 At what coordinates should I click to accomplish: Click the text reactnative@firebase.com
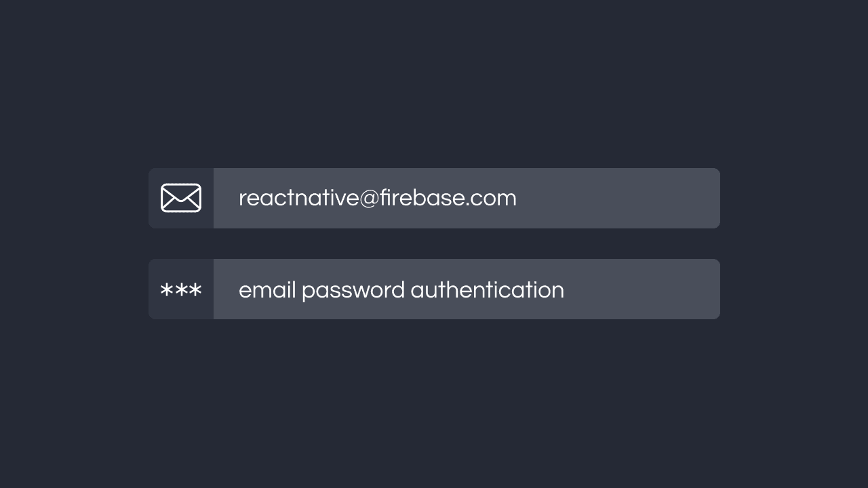click(377, 198)
